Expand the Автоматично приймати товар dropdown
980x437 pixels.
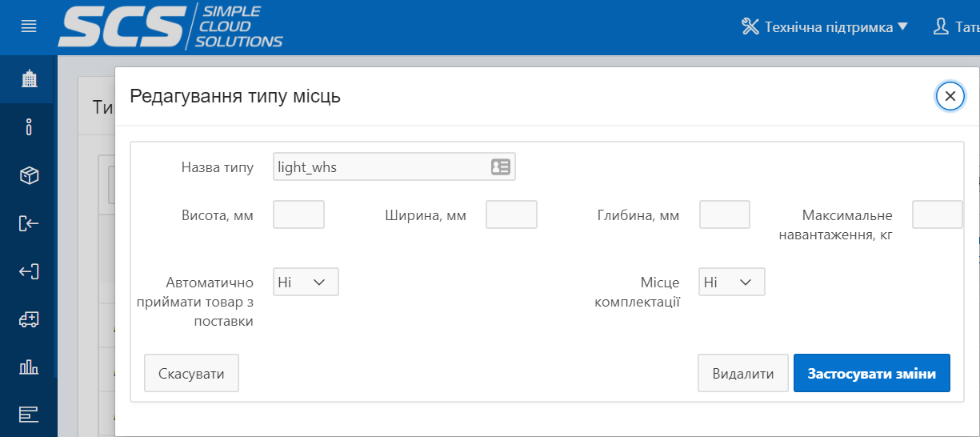click(306, 282)
